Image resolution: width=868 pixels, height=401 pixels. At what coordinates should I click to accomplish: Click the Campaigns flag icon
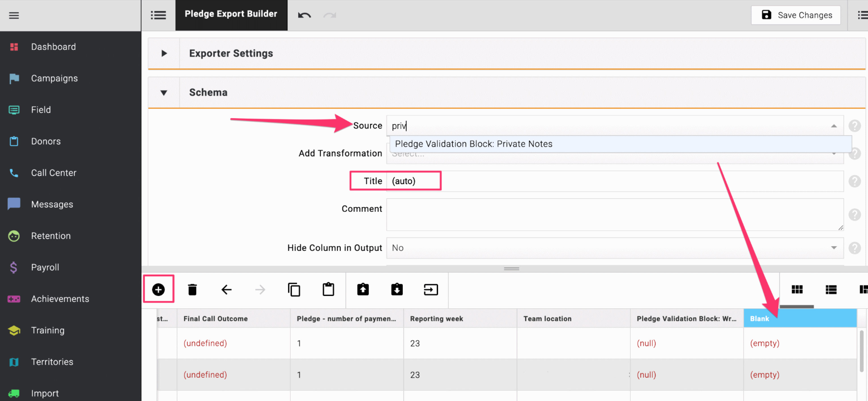(14, 78)
